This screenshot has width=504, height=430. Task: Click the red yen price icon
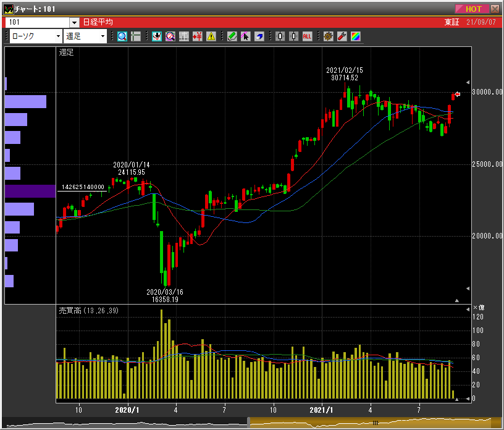198,36
